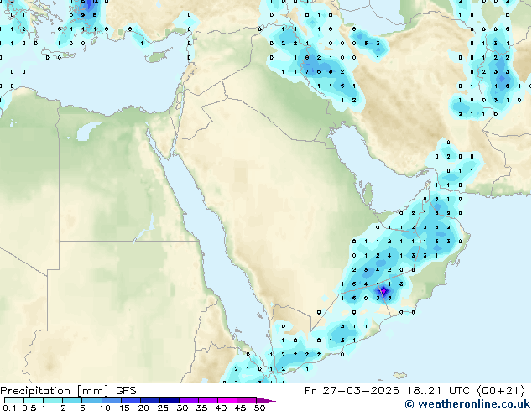Click the "50" legend scale label
This screenshot has height=411, width=532.
pyautogui.click(x=259, y=408)
